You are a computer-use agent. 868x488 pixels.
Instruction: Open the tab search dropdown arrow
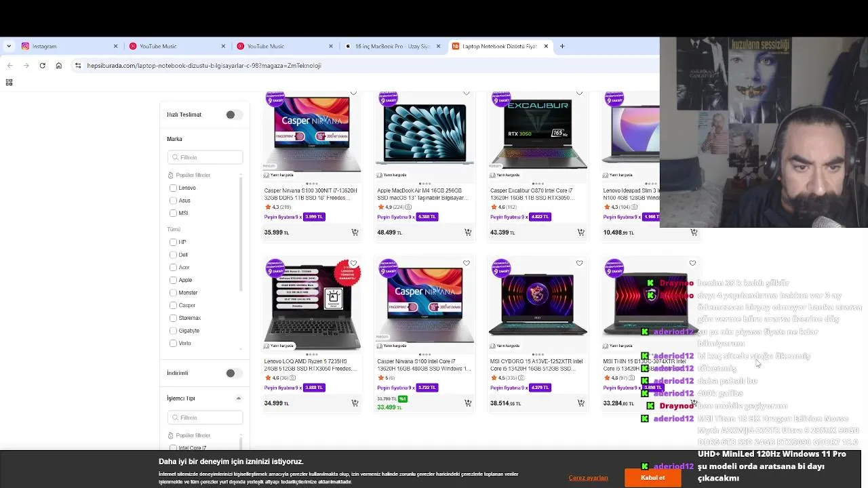9,46
